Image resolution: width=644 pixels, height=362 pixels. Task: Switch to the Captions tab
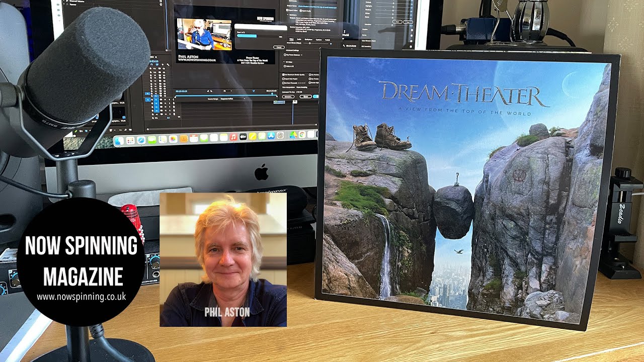318,40
